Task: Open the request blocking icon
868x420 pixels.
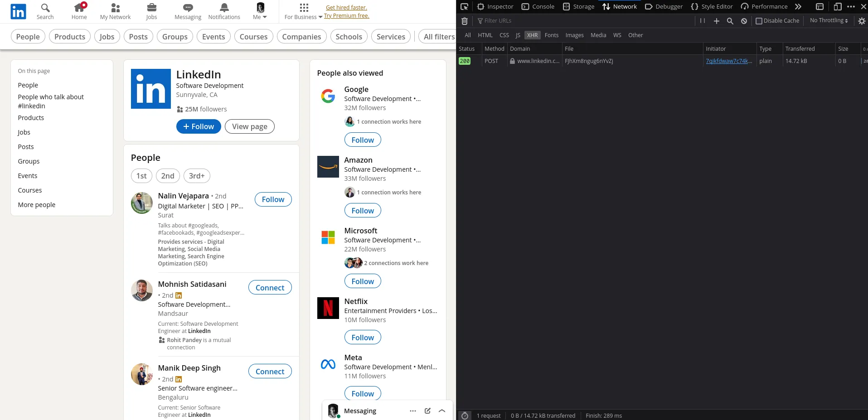Action: pos(744,21)
